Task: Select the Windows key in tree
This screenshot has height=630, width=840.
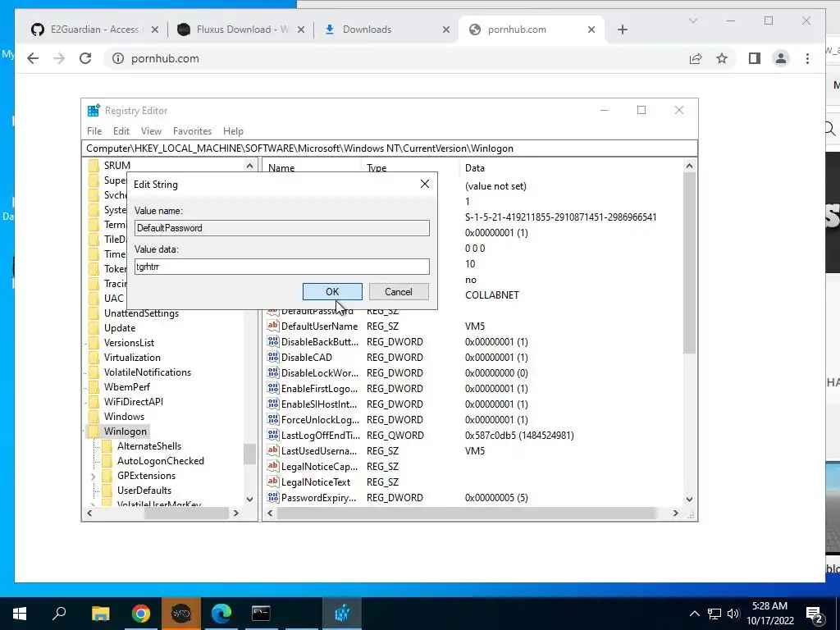Action: 124,416
